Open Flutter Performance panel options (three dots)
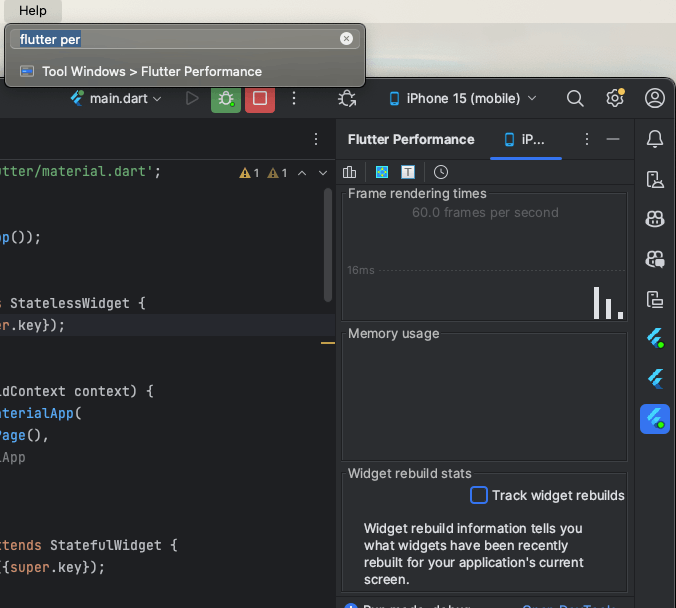676x608 pixels. pos(587,139)
